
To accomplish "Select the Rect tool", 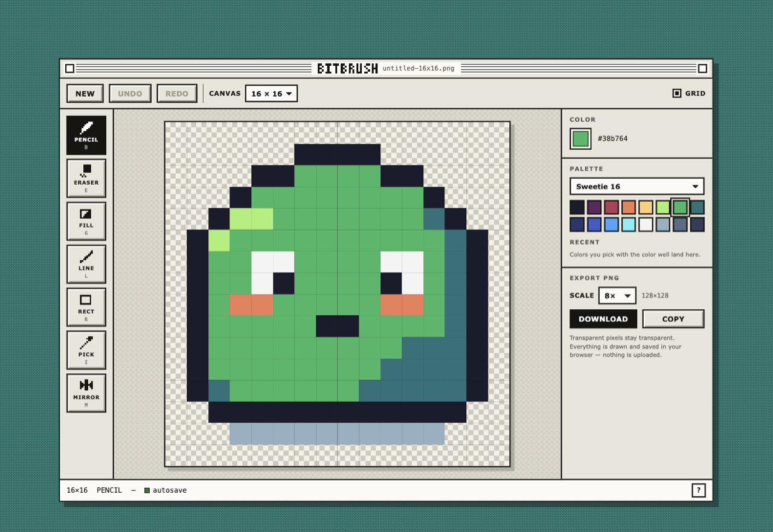I will [x=86, y=307].
